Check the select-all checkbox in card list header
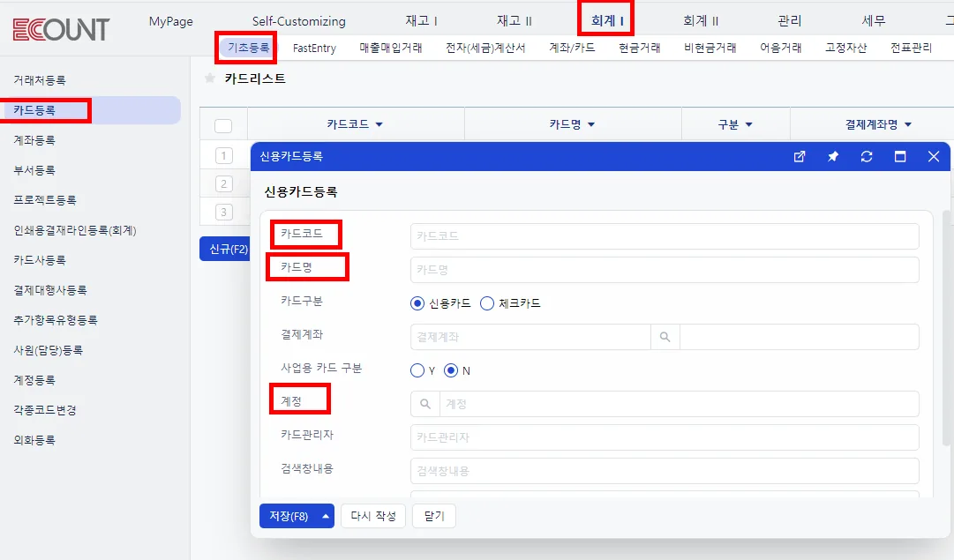Image resolution: width=954 pixels, height=560 pixels. click(223, 126)
